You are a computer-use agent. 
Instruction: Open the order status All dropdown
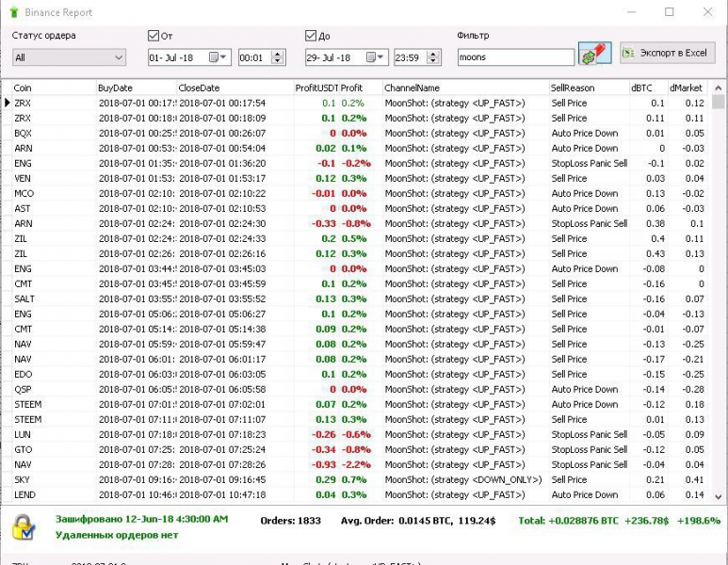coord(69,57)
